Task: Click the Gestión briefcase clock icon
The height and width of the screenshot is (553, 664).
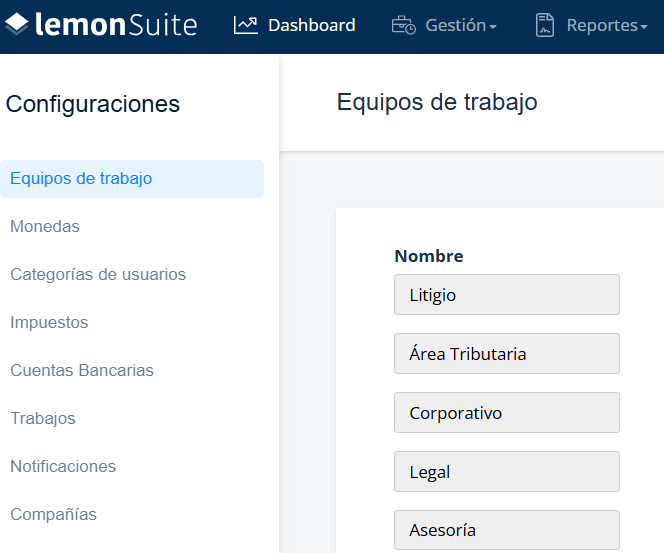Action: coord(404,25)
